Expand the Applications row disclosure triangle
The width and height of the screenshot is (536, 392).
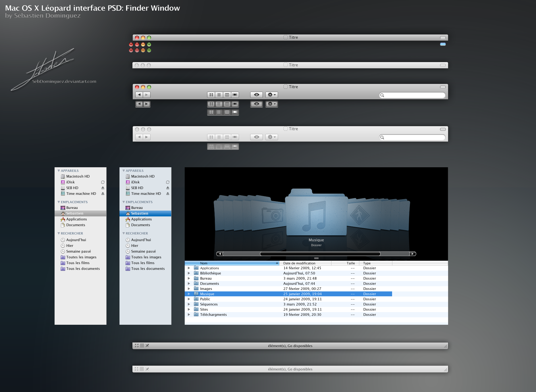[x=189, y=268]
